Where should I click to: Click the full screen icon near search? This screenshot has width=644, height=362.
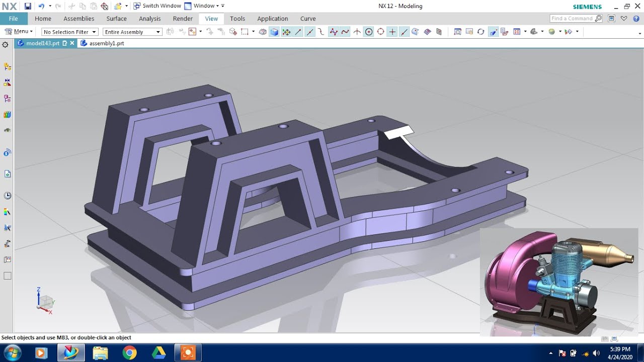611,19
